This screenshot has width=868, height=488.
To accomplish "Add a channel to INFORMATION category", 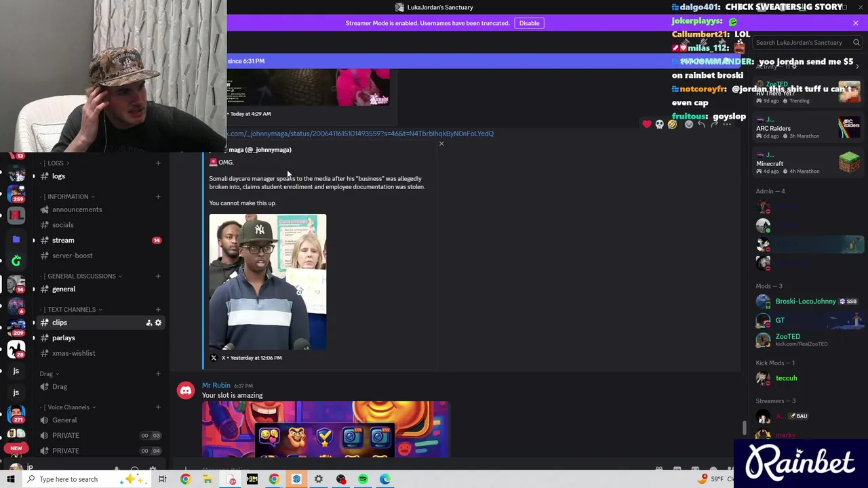I will pyautogui.click(x=158, y=197).
